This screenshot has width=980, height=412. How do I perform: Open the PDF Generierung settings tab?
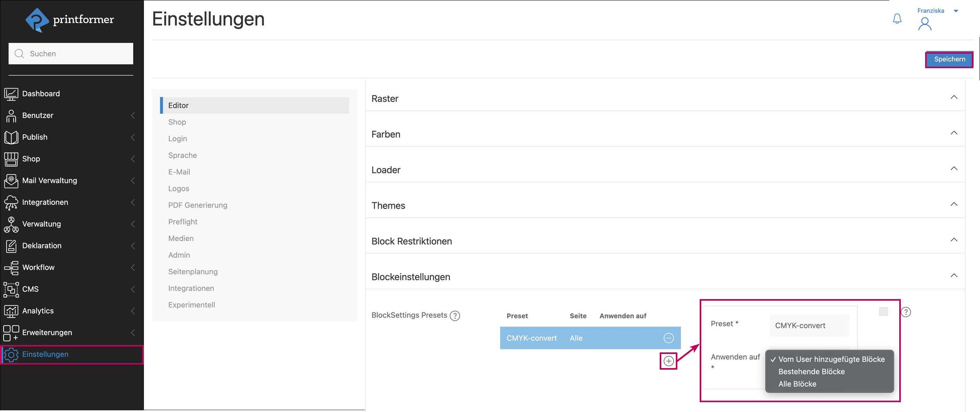tap(198, 205)
